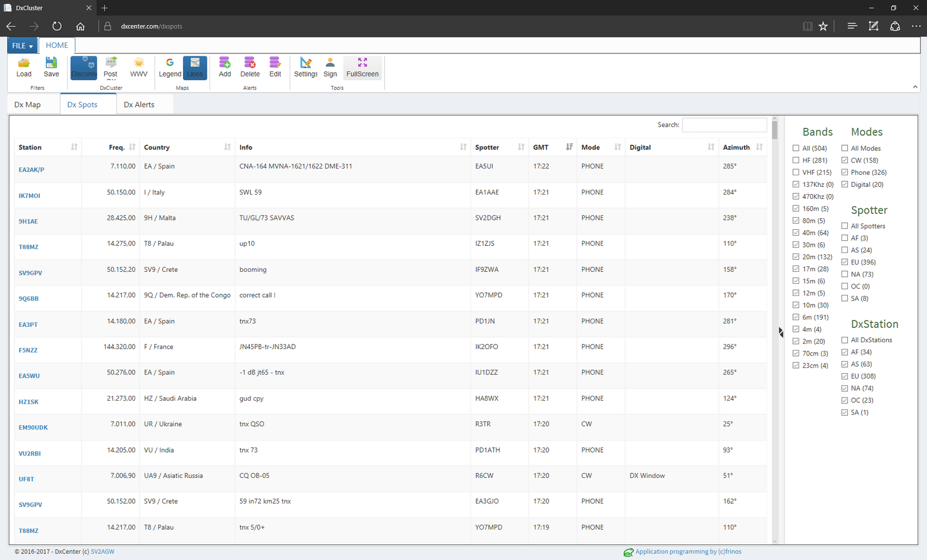This screenshot has width=927, height=560.
Task: Collapse the ribbon with the chevron
Action: pyautogui.click(x=915, y=87)
